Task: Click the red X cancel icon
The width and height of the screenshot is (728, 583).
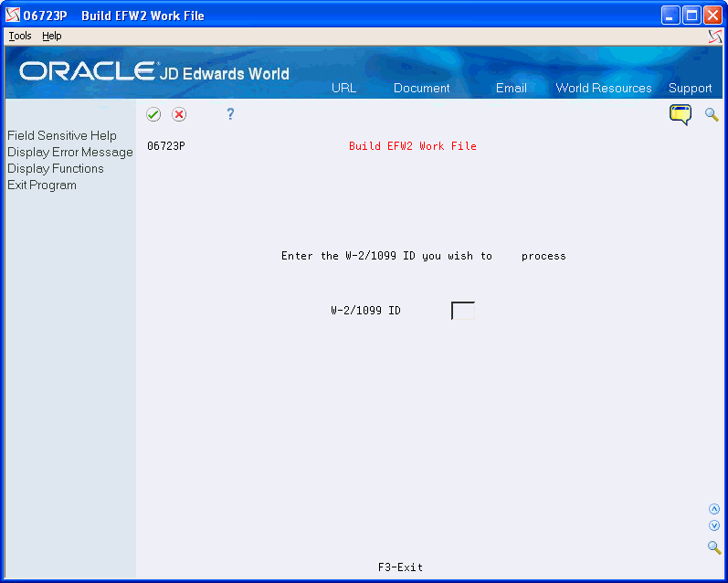Action: point(179,114)
